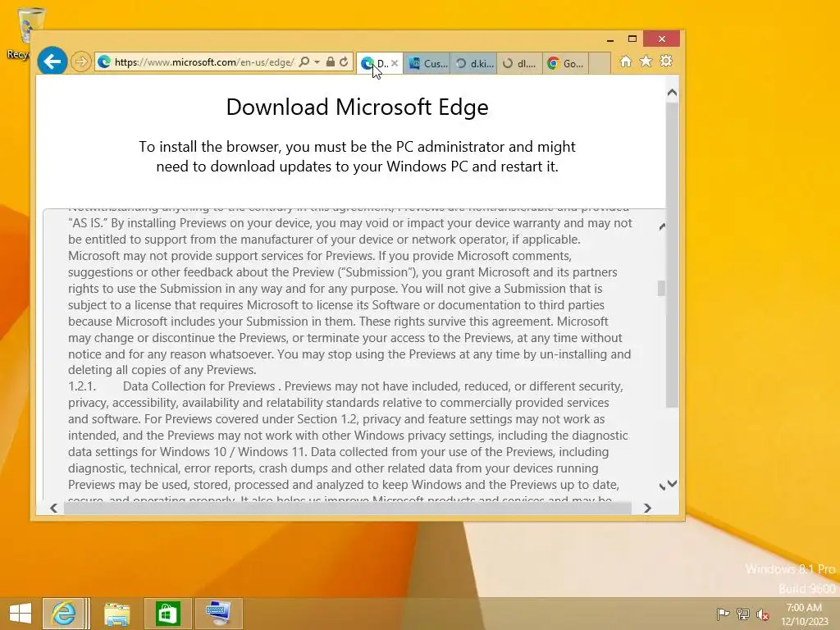Click the security lock icon
The width and height of the screenshot is (840, 630).
point(331,62)
